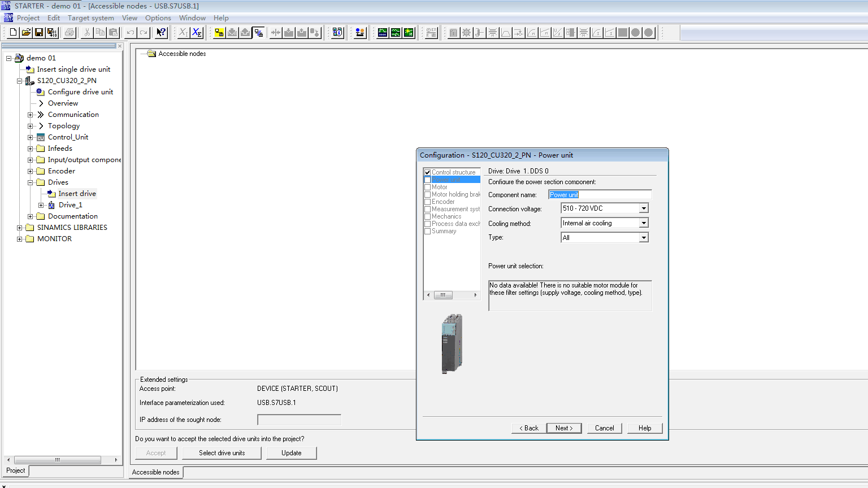Click the Redo arrow icon
This screenshot has height=488, width=868.
tap(144, 33)
